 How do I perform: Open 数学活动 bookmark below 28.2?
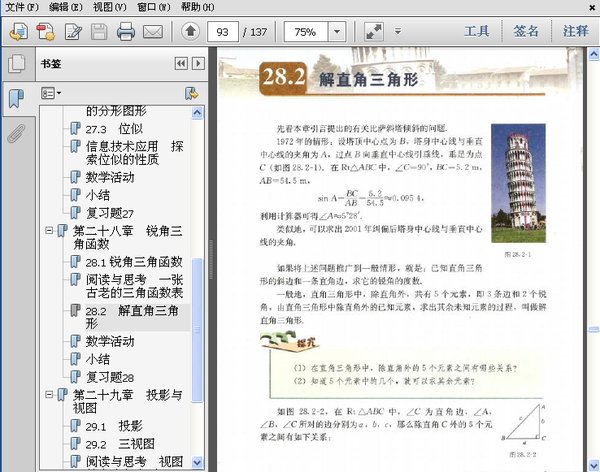tap(110, 341)
